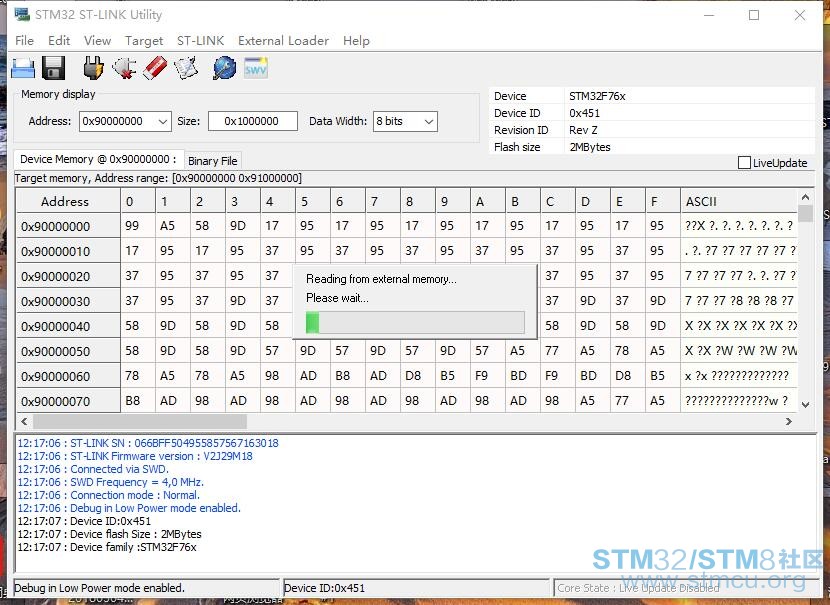
Task: Click Target memory address range label
Action: click(158, 178)
